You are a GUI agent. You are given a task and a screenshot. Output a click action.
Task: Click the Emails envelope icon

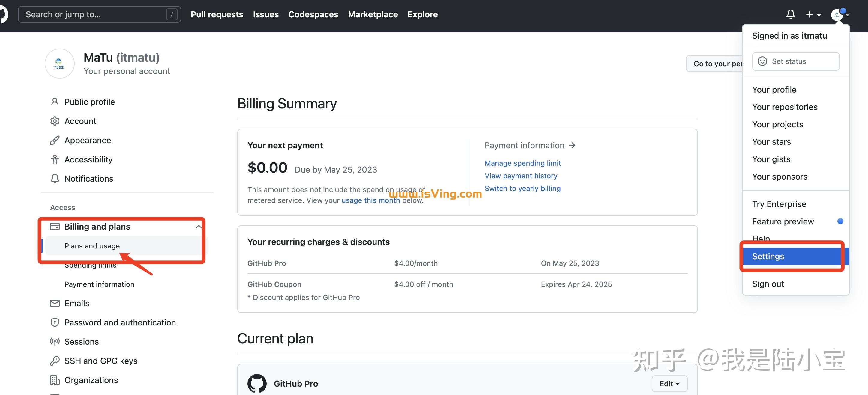click(55, 303)
